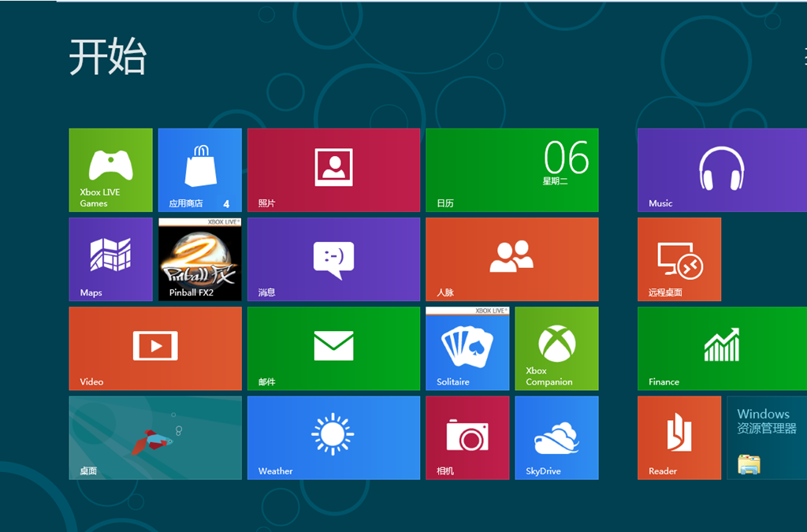The height and width of the screenshot is (532, 807).
Task: Click the 开始 Start heading
Action: click(x=108, y=57)
